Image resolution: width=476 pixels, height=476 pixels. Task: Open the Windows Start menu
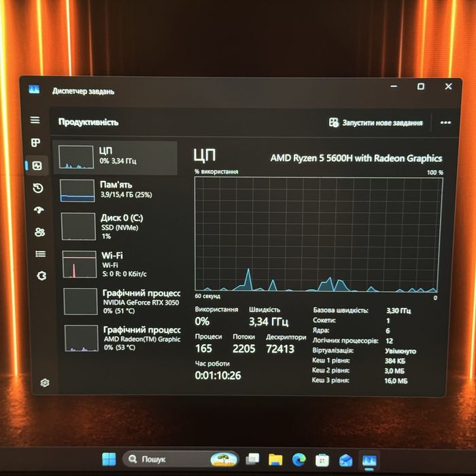[109, 459]
